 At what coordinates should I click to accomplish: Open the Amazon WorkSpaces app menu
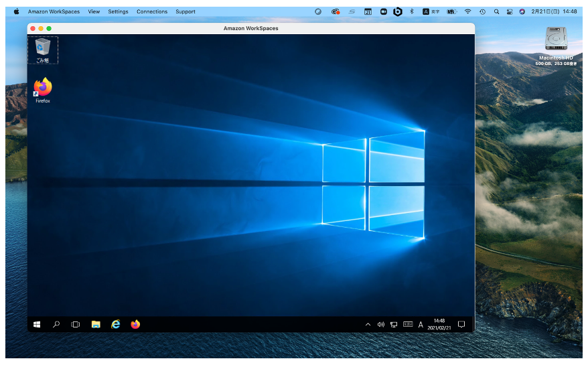(x=54, y=11)
